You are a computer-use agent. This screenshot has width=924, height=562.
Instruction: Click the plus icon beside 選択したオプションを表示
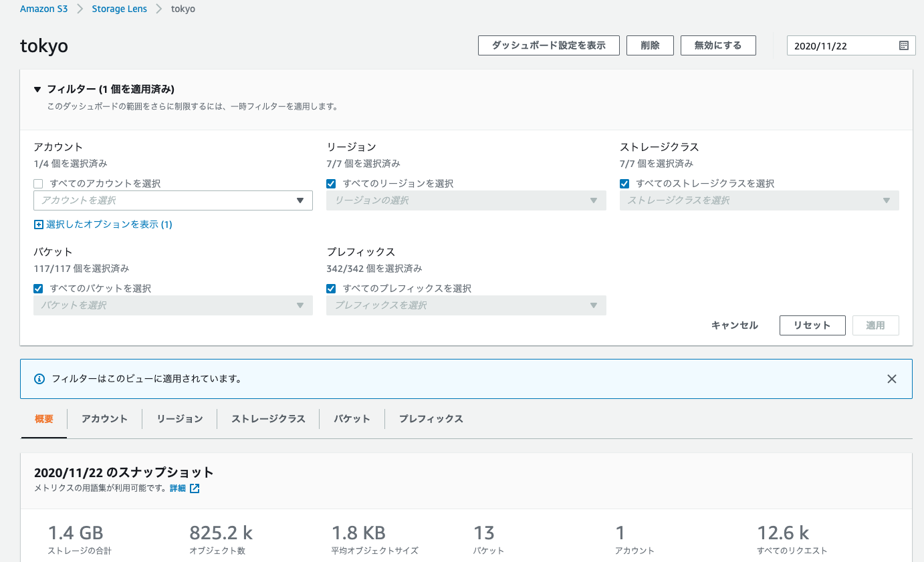tap(38, 225)
